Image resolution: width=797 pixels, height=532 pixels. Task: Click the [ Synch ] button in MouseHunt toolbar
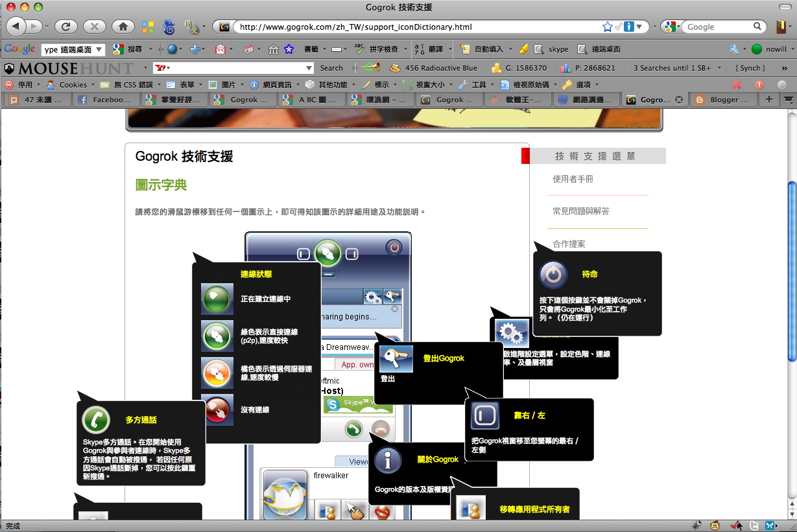pyautogui.click(x=750, y=67)
